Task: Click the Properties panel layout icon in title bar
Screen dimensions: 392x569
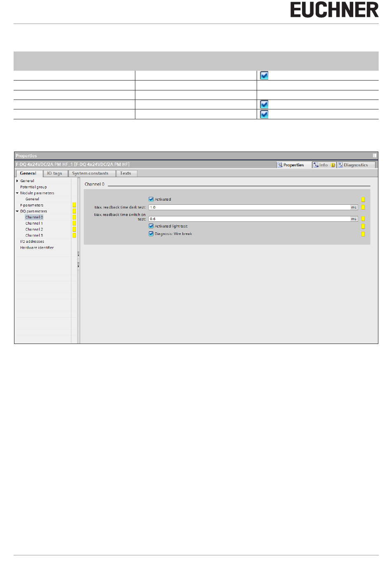Action: pyautogui.click(x=375, y=156)
